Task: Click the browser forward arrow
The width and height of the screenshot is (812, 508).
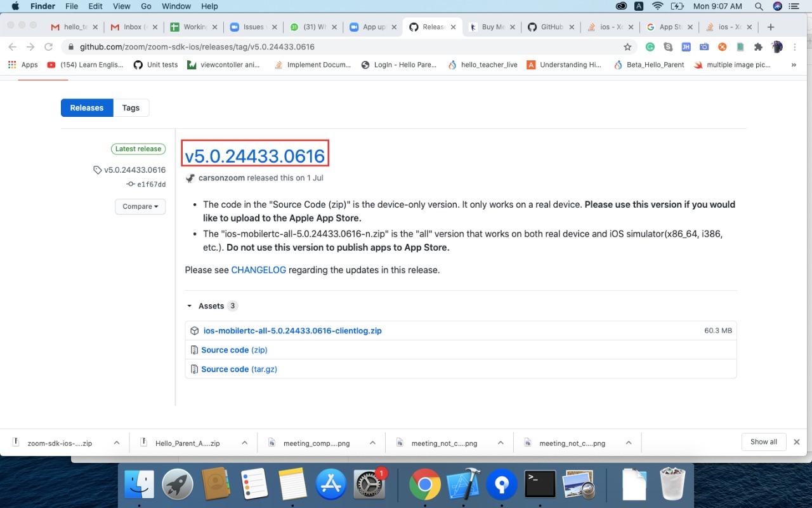Action: pos(30,46)
